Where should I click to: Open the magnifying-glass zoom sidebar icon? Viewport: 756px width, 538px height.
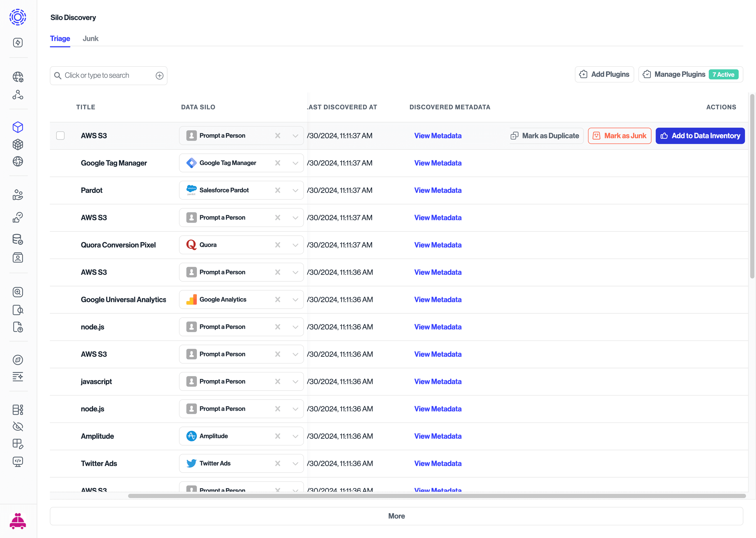pos(18,292)
